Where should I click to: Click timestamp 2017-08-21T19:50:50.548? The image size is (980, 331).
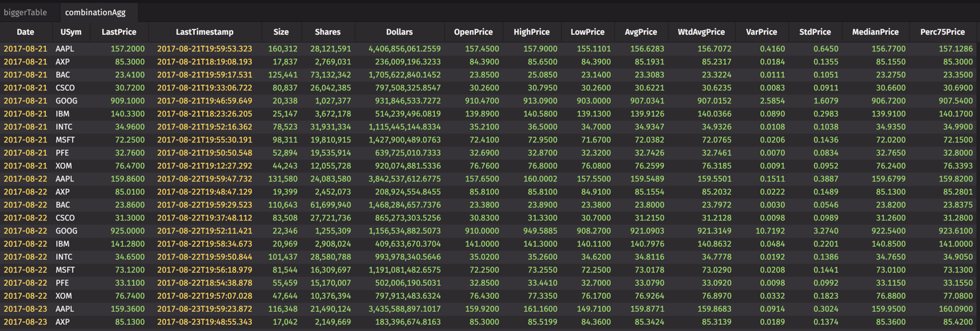pos(204,153)
